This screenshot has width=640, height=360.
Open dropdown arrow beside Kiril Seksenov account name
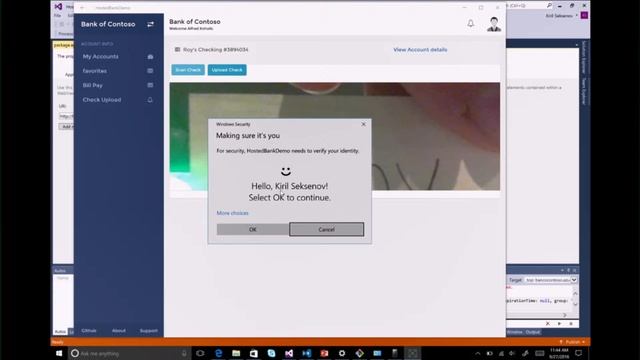tap(577, 16)
